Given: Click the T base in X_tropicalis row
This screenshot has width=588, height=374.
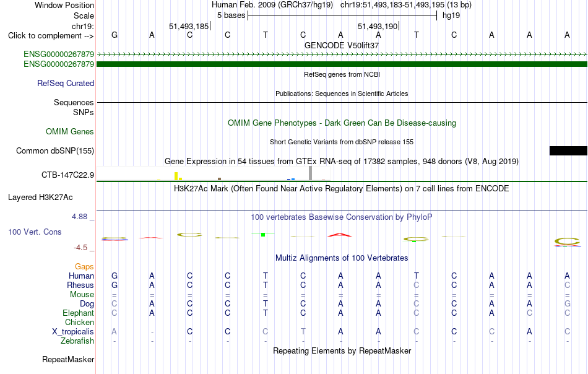Looking at the screenshot, I should point(303,332).
